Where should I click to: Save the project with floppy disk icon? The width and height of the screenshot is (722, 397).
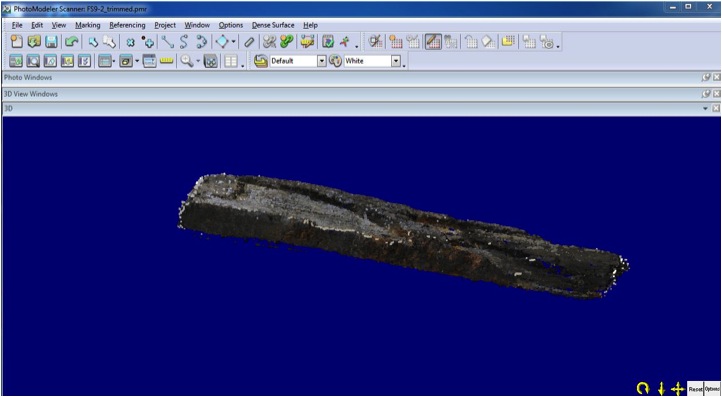coord(51,42)
